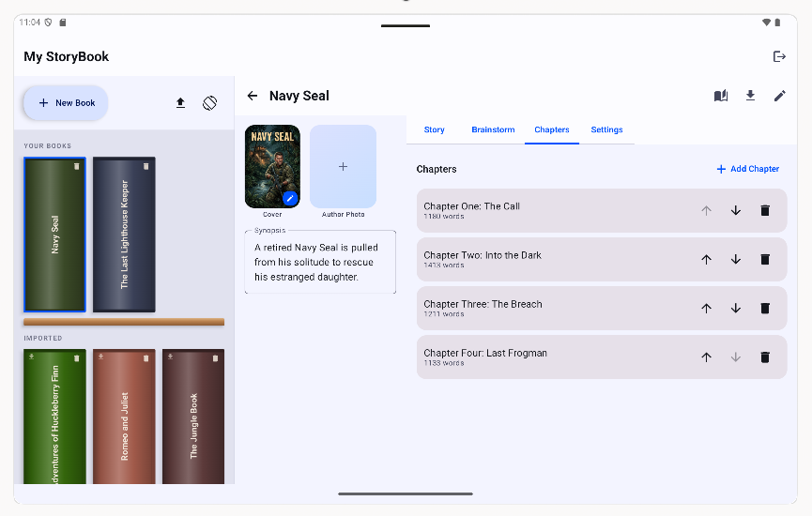Select the Chapters tab
Viewport: 812px width, 516px height.
552,129
